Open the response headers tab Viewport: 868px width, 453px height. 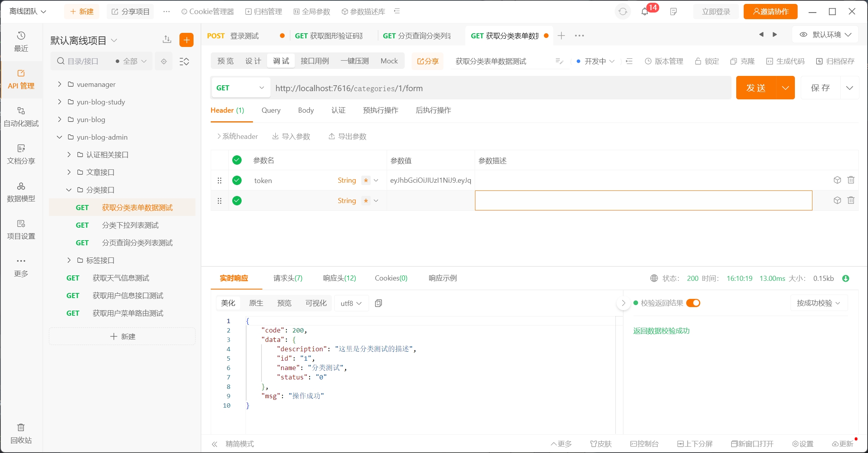[339, 278]
